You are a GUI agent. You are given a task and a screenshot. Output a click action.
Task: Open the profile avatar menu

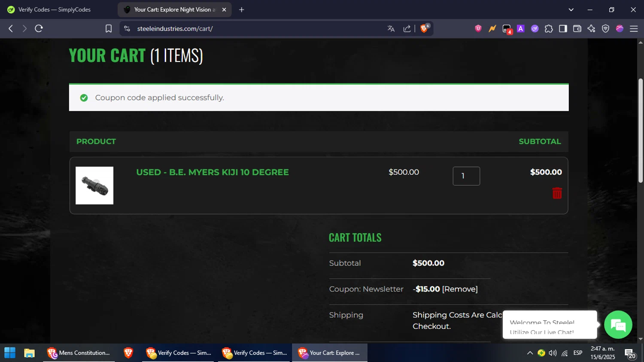(x=620, y=29)
